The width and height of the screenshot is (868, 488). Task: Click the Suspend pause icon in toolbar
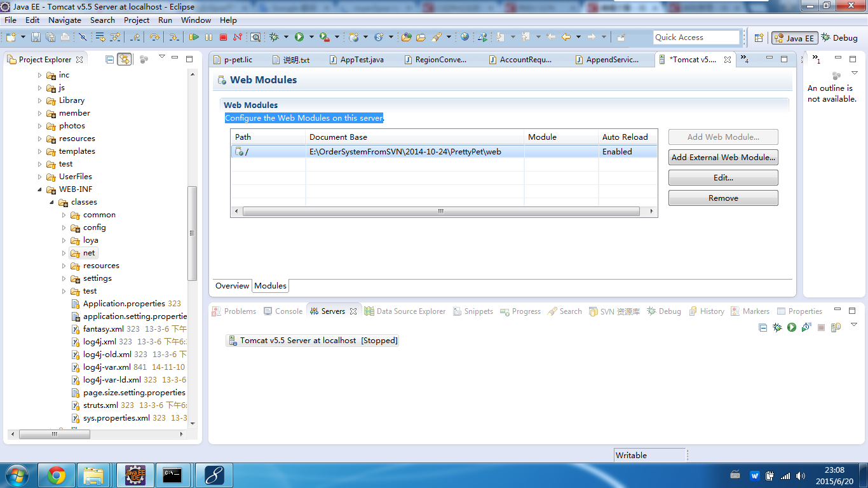209,37
